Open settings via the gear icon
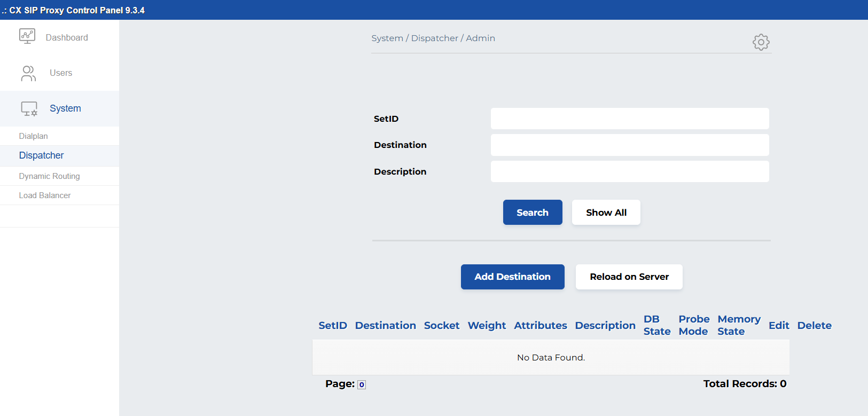868x416 pixels. [761, 42]
